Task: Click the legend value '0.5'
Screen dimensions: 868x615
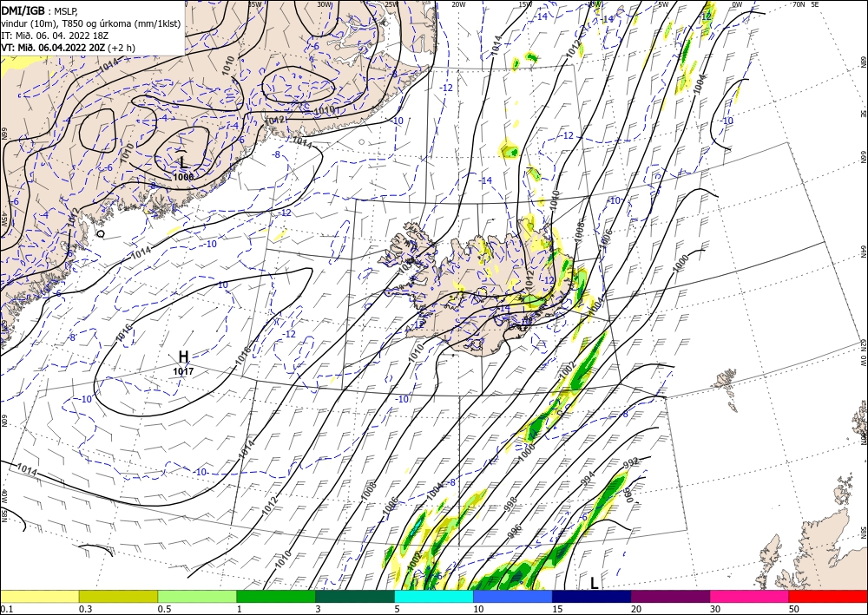Action: (x=164, y=609)
